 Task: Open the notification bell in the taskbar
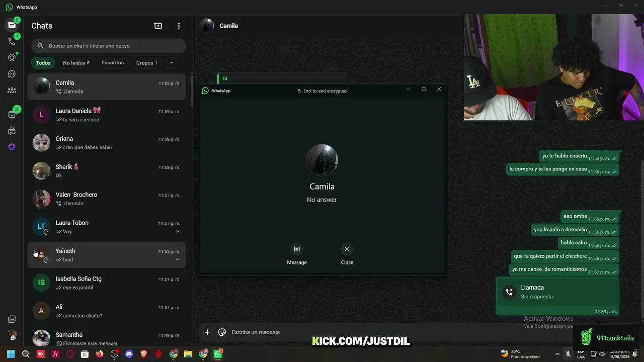coord(635,354)
